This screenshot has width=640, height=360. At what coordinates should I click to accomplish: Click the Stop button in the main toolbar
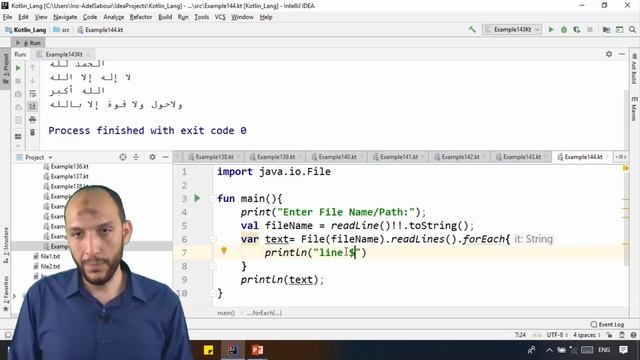(x=590, y=29)
